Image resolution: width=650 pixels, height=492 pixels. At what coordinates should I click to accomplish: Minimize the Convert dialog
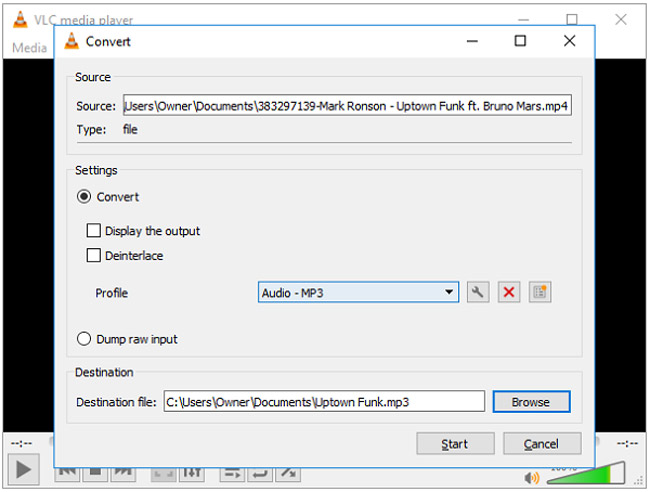tap(472, 41)
